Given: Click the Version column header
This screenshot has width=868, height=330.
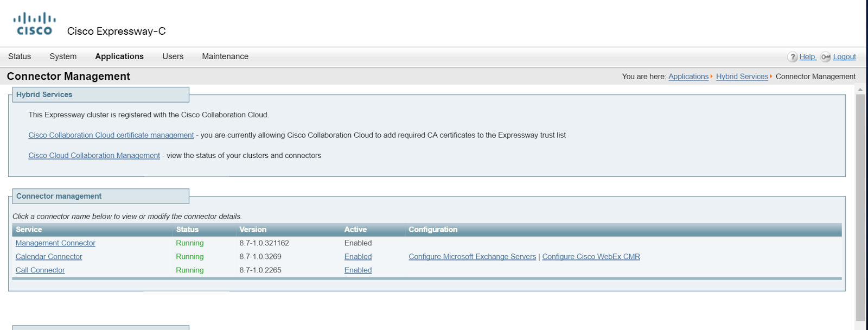Looking at the screenshot, I should click(x=253, y=230).
